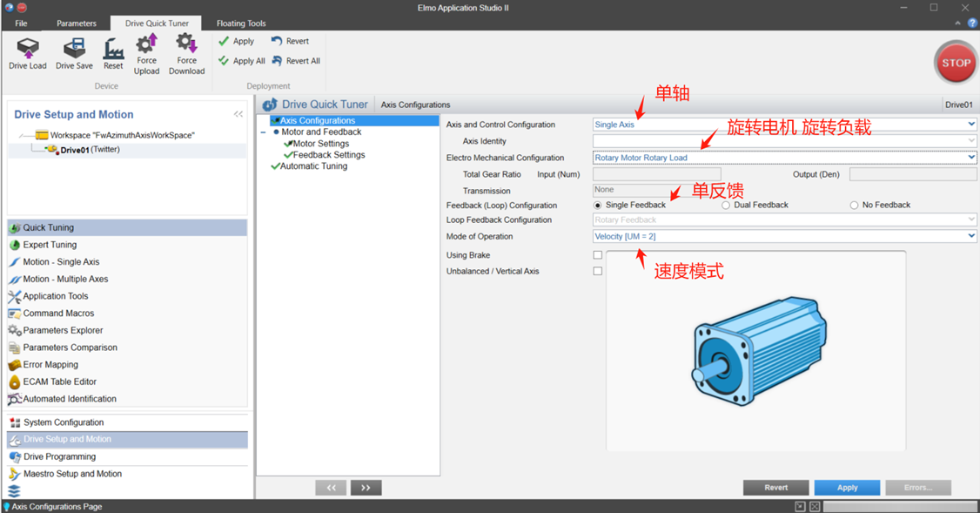The height and width of the screenshot is (513, 980).
Task: Select Automatic Tuning step
Action: (309, 166)
